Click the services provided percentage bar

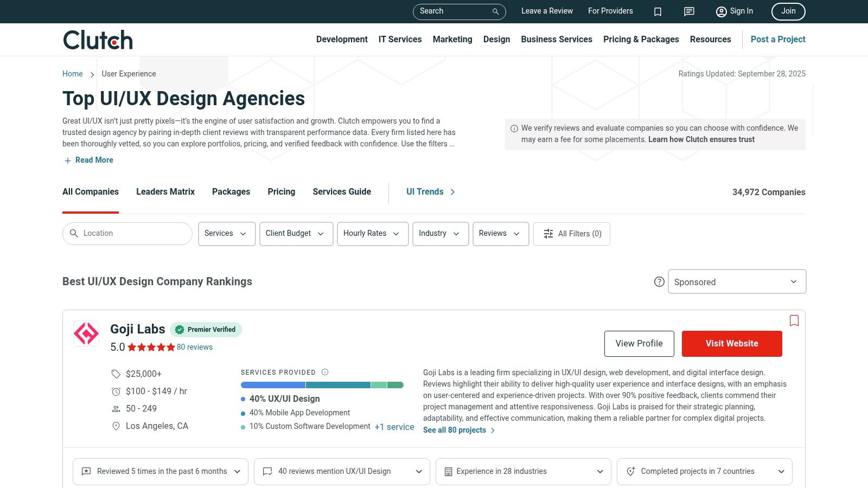click(x=322, y=385)
